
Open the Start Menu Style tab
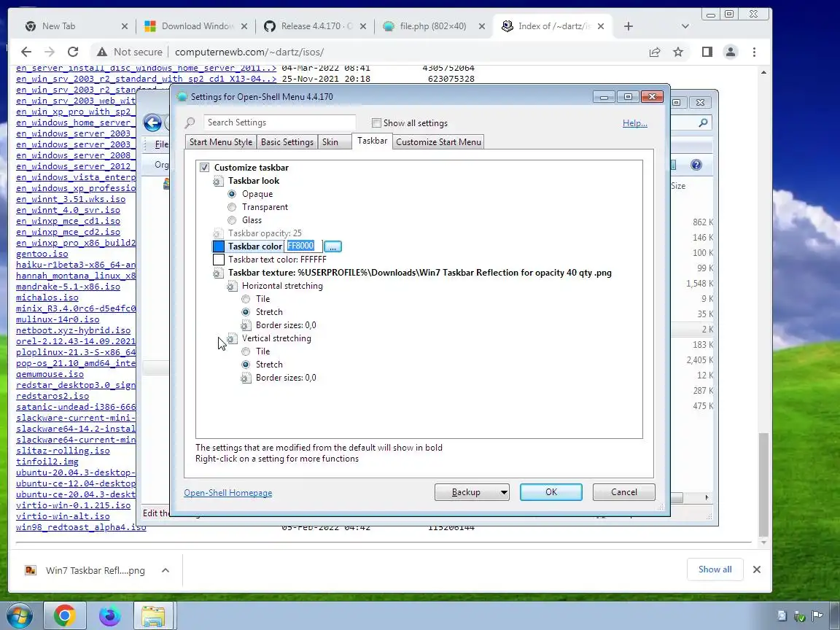coord(221,142)
